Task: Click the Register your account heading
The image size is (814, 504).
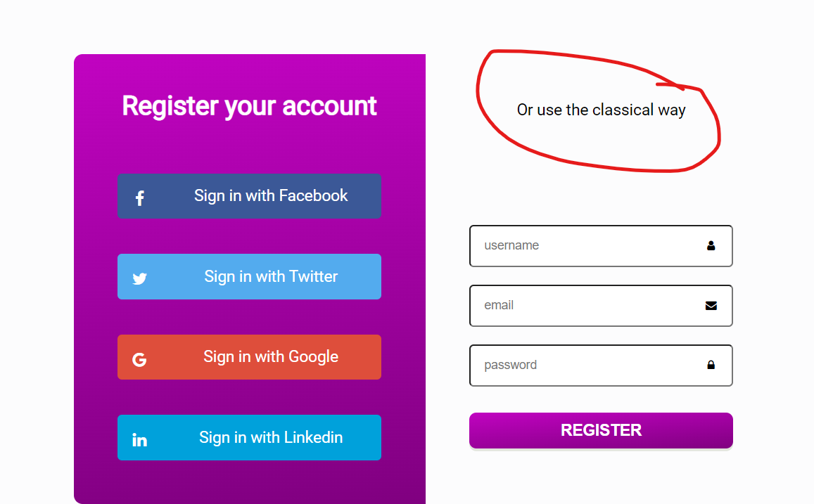Action: pos(249,106)
